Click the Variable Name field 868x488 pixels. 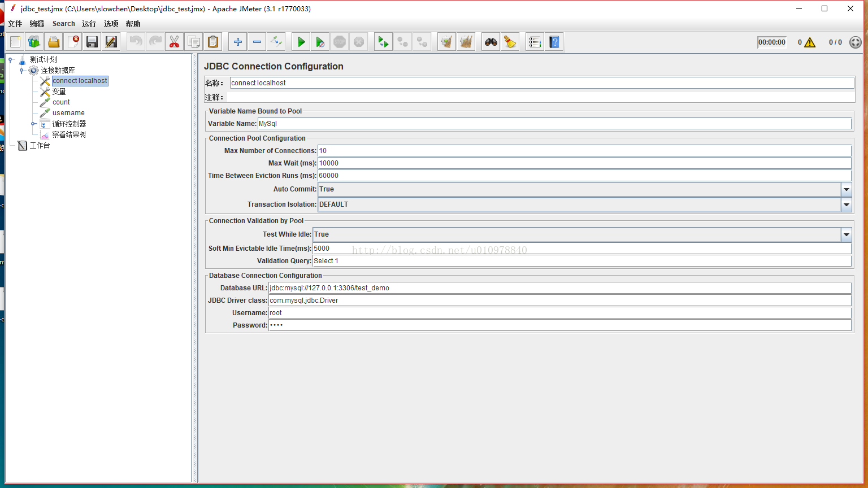554,124
